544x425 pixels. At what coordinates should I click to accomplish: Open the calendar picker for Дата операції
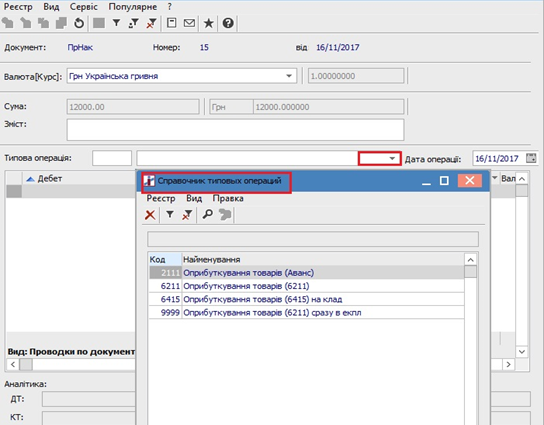tap(531, 158)
